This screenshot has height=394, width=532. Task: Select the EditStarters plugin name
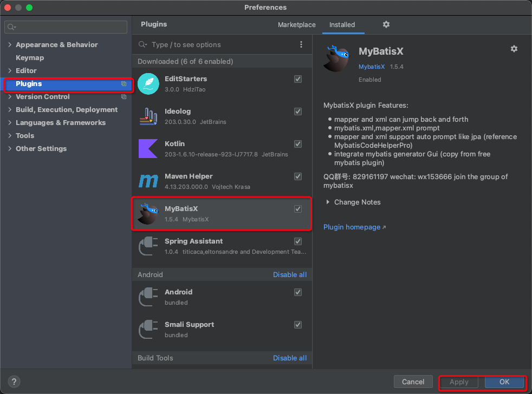click(x=186, y=78)
